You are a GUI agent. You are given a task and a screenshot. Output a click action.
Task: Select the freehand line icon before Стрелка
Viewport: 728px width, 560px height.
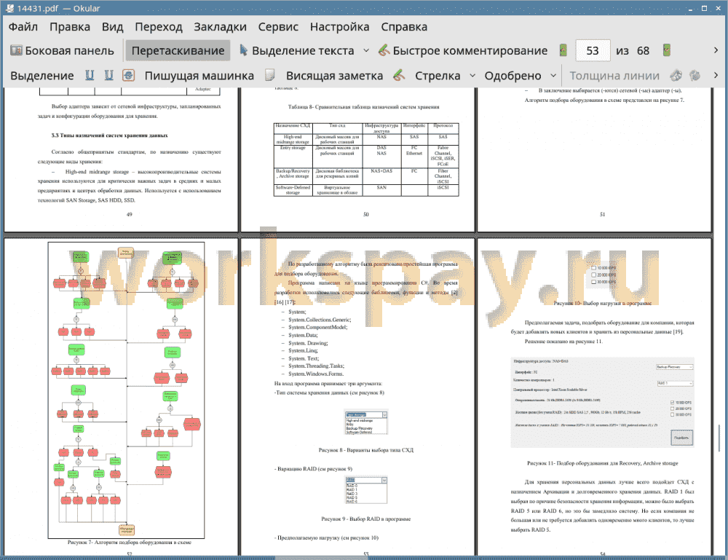(x=399, y=75)
